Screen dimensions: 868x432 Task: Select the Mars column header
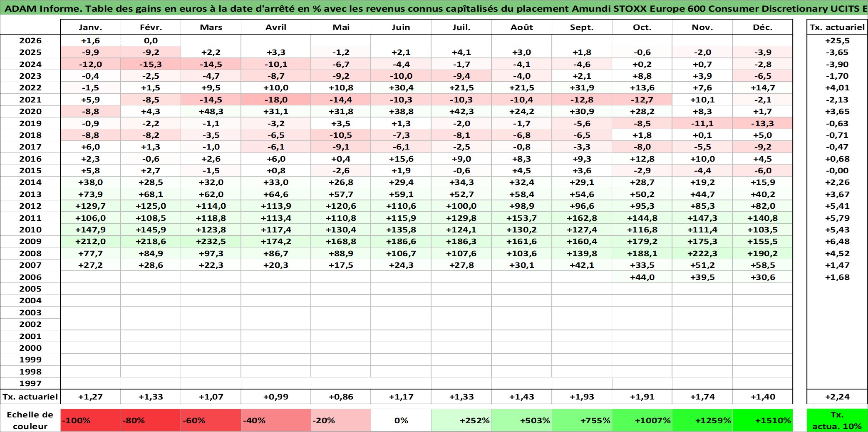point(211,27)
